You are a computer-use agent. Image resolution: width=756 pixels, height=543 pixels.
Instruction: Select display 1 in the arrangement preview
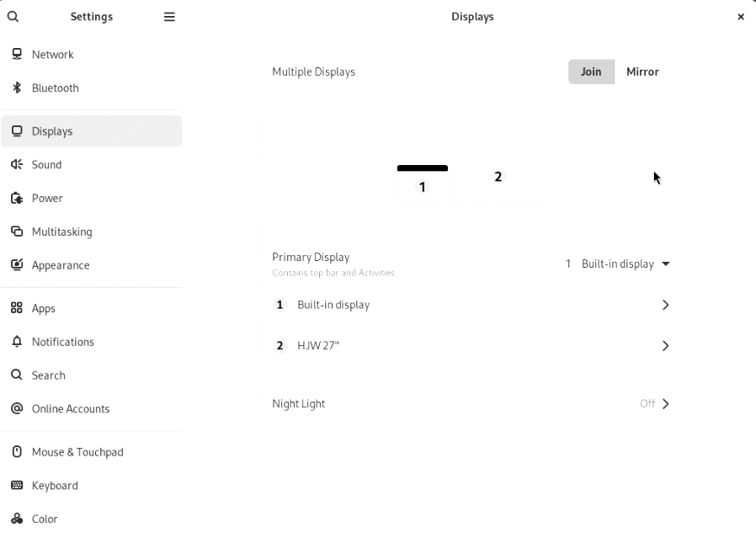pyautogui.click(x=423, y=185)
